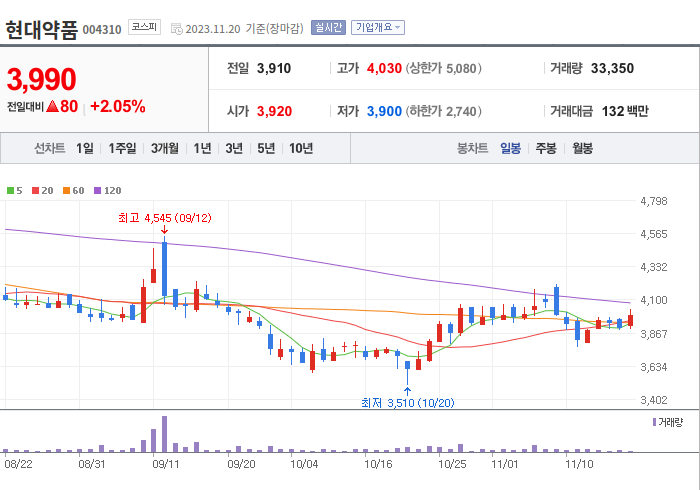Click the current price 3,990

tap(42, 79)
